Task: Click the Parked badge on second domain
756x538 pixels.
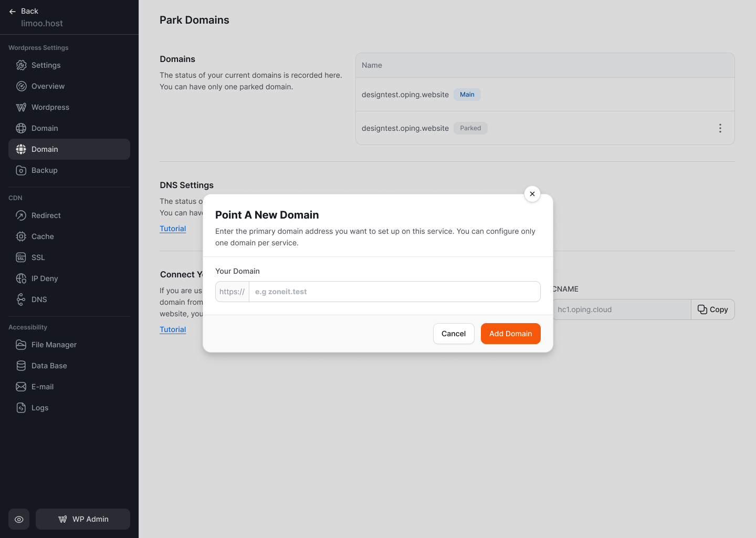Action: tap(470, 128)
